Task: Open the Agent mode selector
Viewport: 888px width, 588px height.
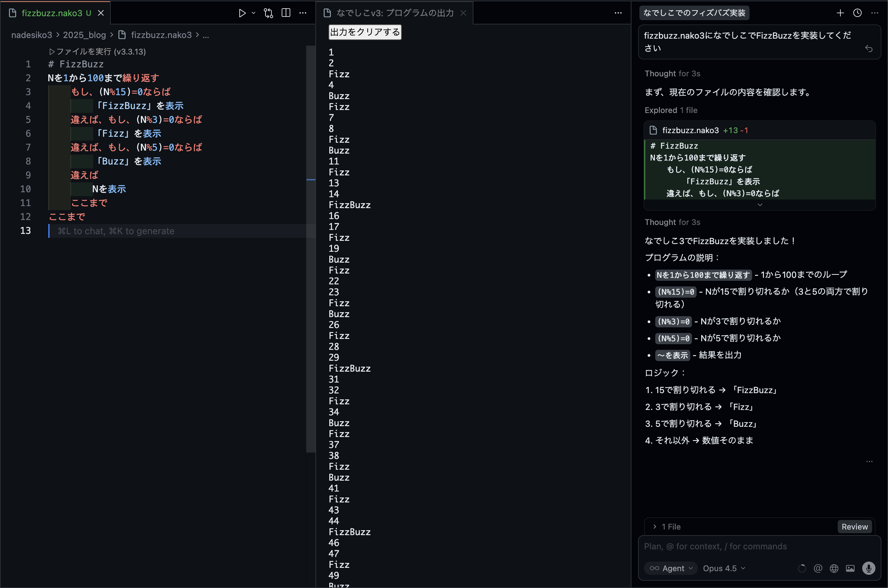Action: (x=671, y=568)
